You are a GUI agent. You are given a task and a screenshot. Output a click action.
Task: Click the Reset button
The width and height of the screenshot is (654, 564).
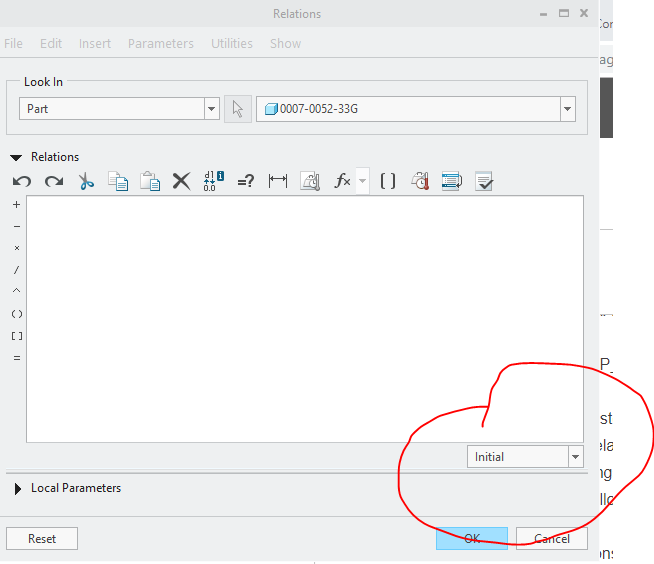point(42,539)
